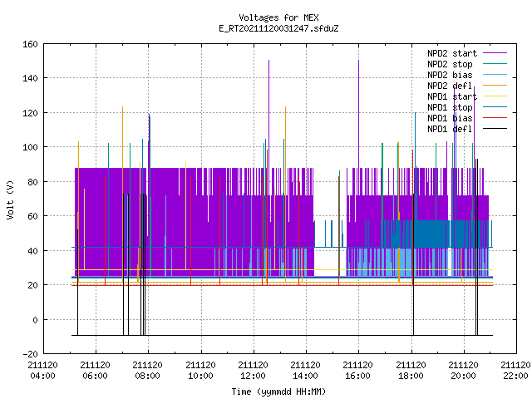Click the 'NPD1 defl' legend label

click(x=450, y=130)
